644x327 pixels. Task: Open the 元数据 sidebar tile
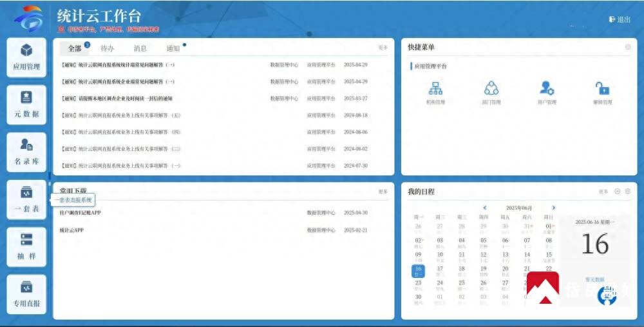point(26,105)
